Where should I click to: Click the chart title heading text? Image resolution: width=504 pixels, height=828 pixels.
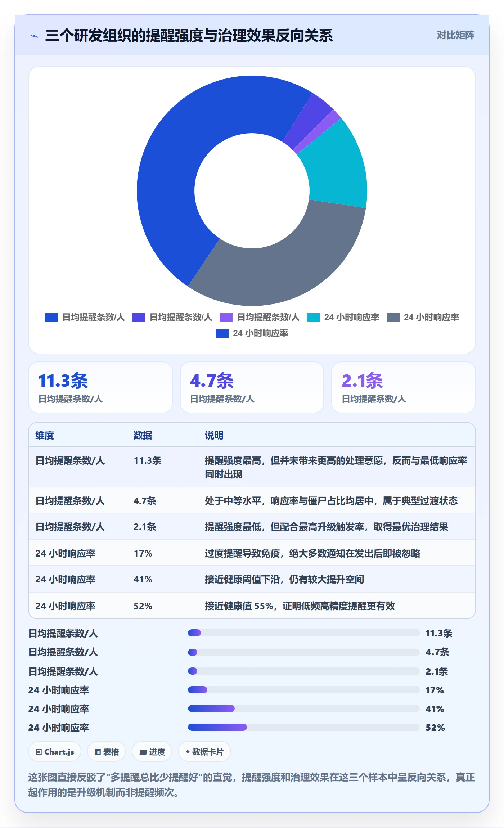coord(189,36)
